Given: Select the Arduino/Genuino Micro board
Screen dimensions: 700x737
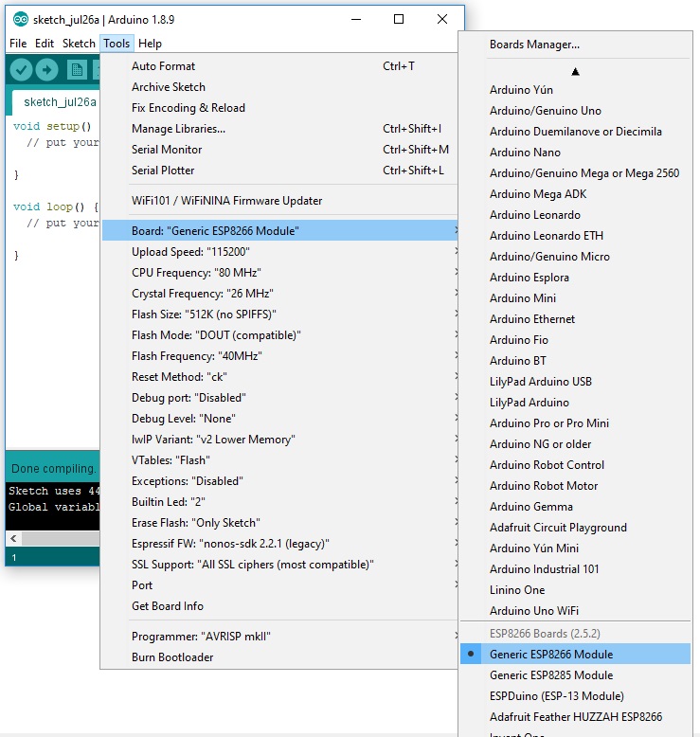Looking at the screenshot, I should point(575,256).
